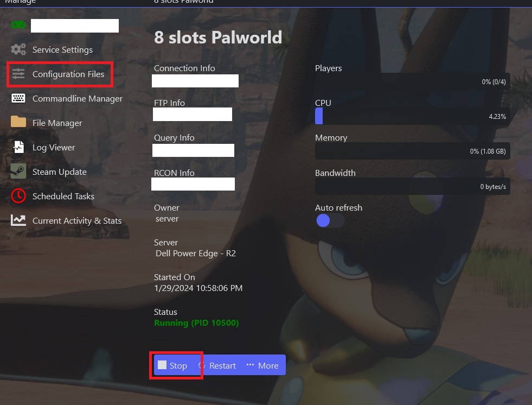Screen dimensions: 532x405
Task: Open the Commandline Manager keyboard icon
Action: point(18,98)
